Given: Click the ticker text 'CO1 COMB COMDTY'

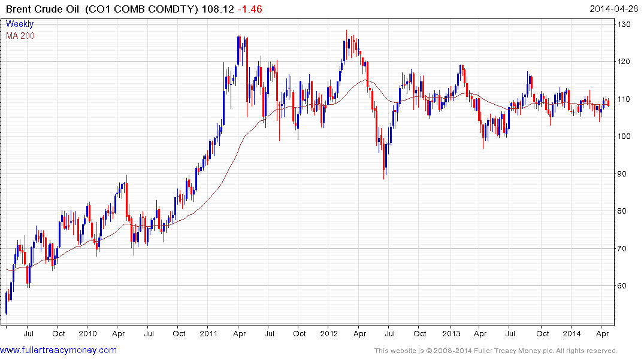Looking at the screenshot, I should click(x=142, y=9).
